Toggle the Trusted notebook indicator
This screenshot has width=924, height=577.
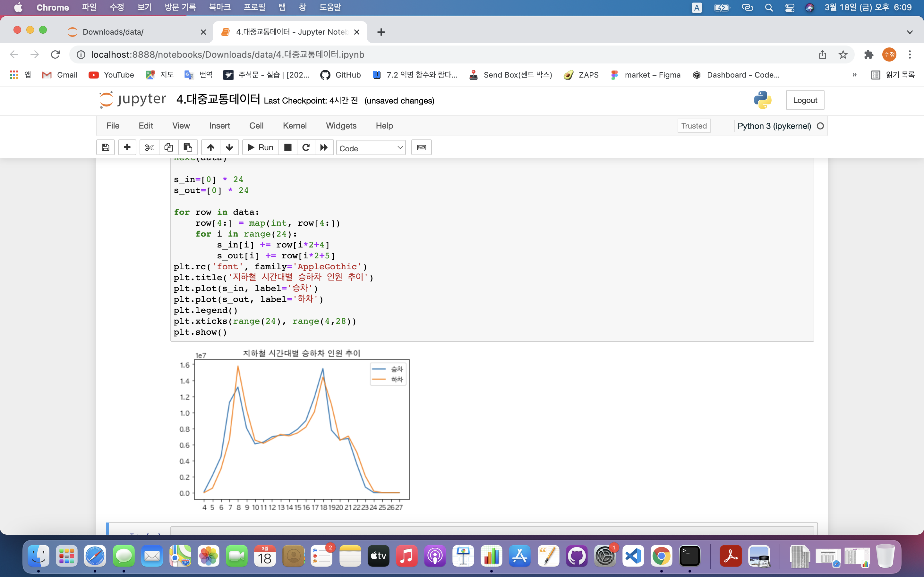(x=694, y=126)
